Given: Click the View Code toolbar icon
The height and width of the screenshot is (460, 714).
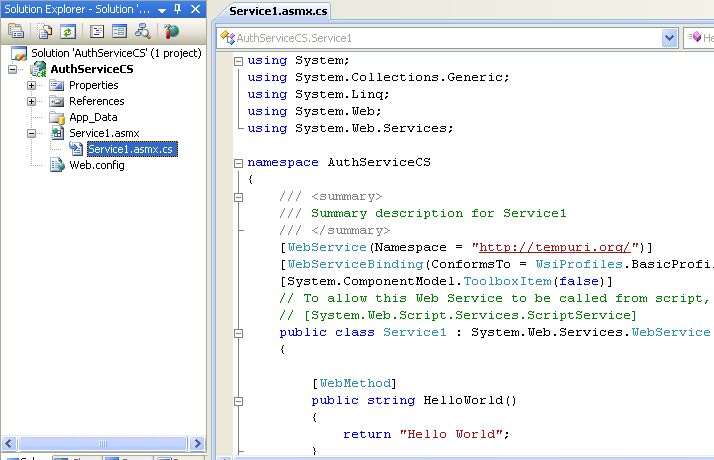Looking at the screenshot, I should coord(97,31).
